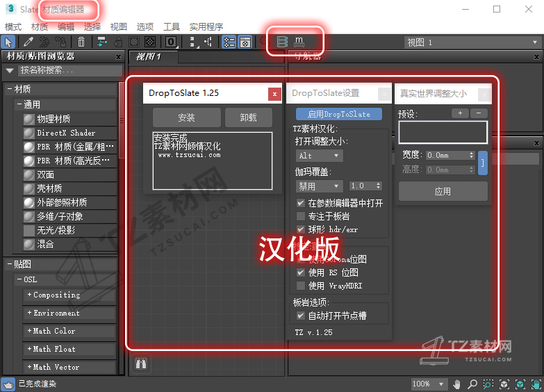
Task: Click the Layout Children icon
Action: (208, 42)
